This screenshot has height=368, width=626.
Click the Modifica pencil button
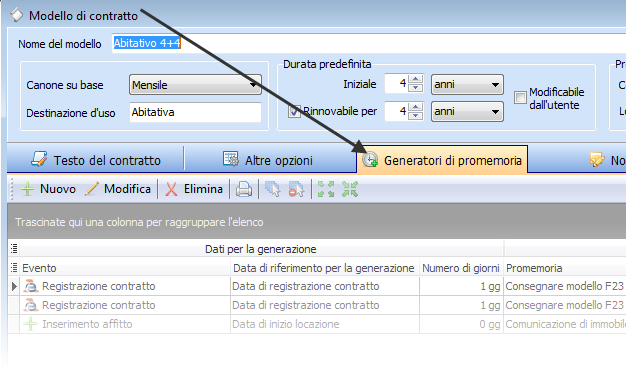click(118, 189)
